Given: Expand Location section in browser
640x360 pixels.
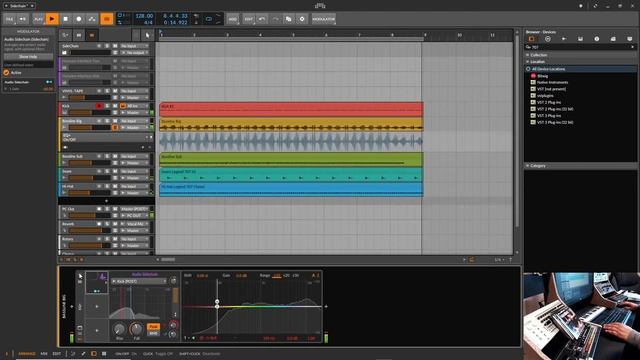Looking at the screenshot, I should pos(580,62).
